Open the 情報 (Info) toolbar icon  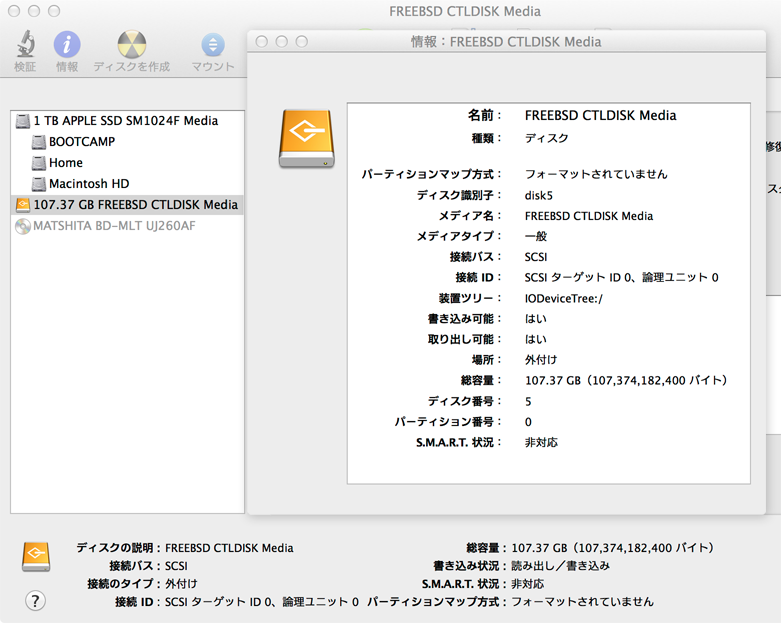[x=67, y=45]
